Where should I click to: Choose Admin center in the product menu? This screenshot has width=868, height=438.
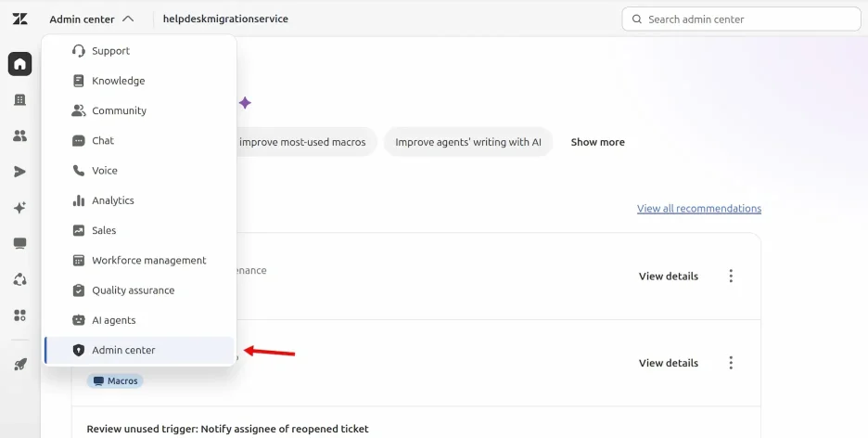pyautogui.click(x=139, y=350)
